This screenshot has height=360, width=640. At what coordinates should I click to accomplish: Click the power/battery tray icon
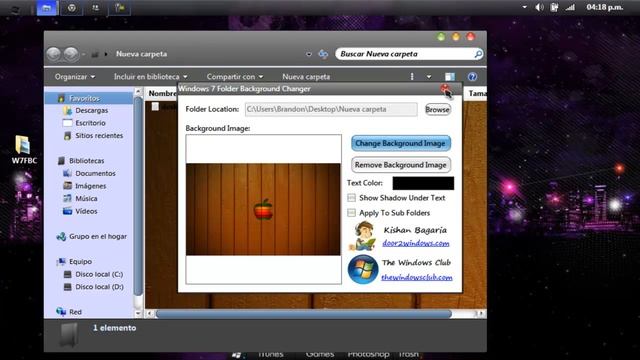pos(554,7)
